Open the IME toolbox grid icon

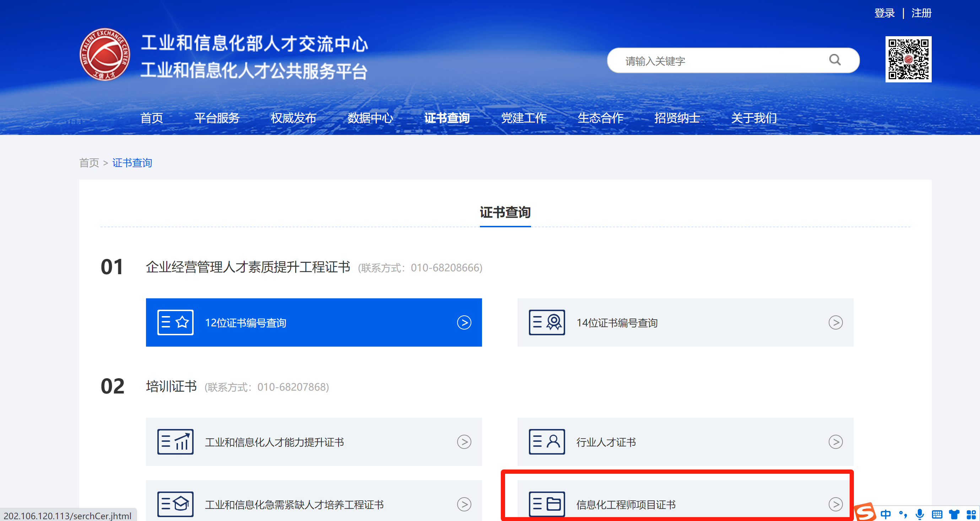pyautogui.click(x=971, y=515)
